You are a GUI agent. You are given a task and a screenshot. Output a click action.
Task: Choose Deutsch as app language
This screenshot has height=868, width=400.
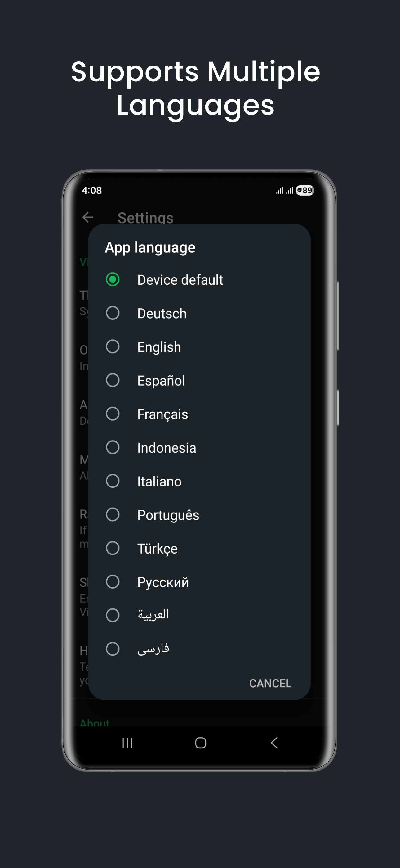[113, 313]
